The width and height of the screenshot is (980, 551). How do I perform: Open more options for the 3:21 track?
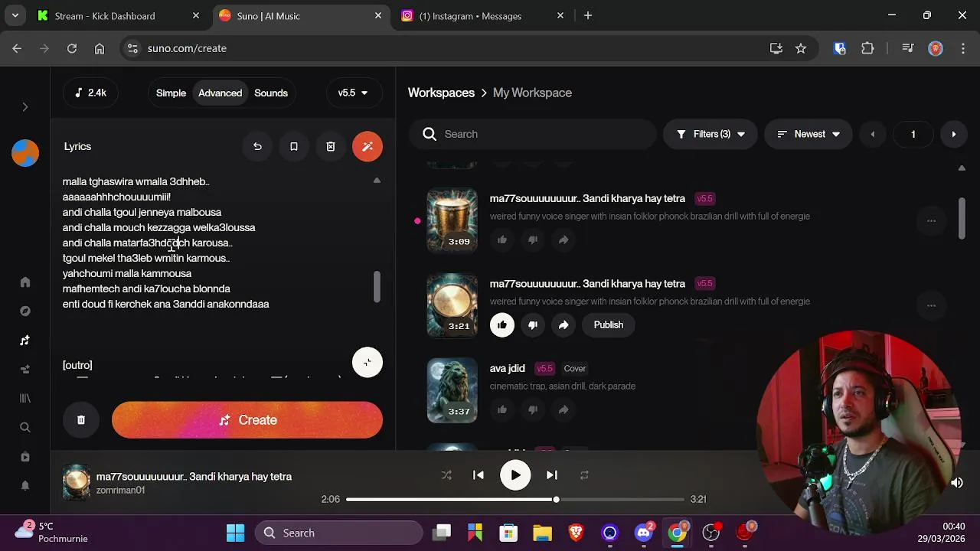(x=931, y=305)
